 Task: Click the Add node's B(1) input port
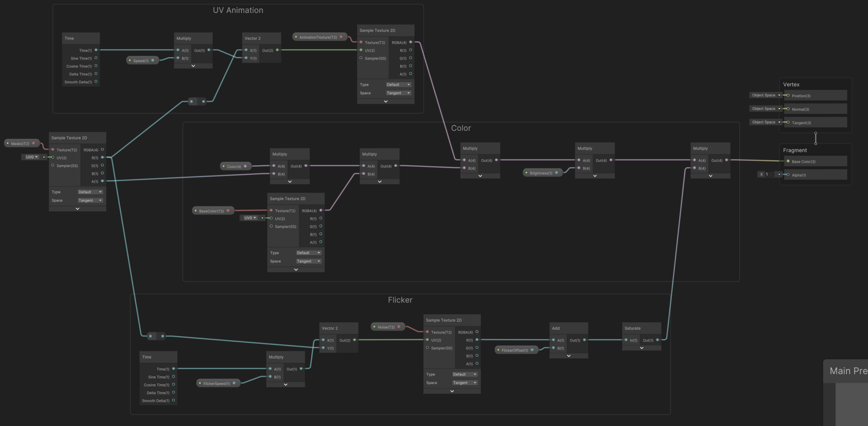[554, 348]
